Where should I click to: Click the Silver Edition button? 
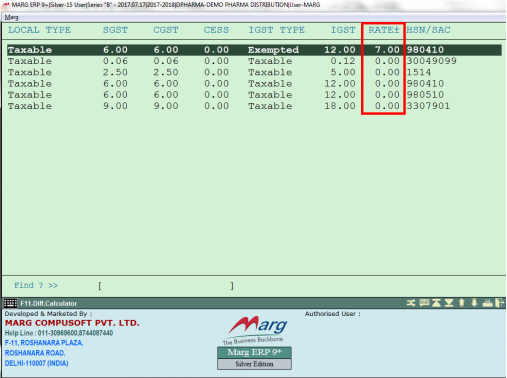254,364
